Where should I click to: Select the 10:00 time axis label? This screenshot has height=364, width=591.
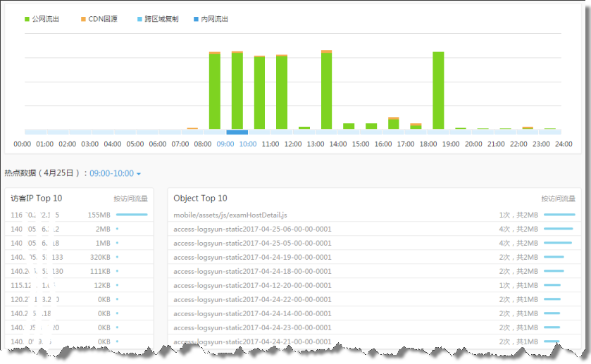(248, 144)
